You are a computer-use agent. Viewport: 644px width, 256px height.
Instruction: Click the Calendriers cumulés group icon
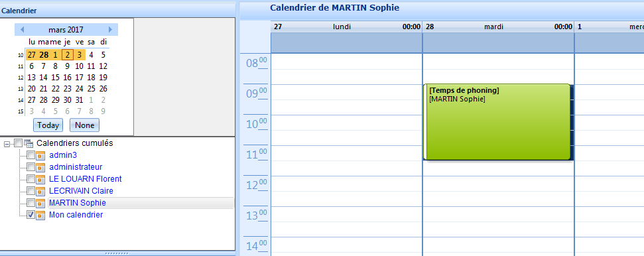pos(29,143)
